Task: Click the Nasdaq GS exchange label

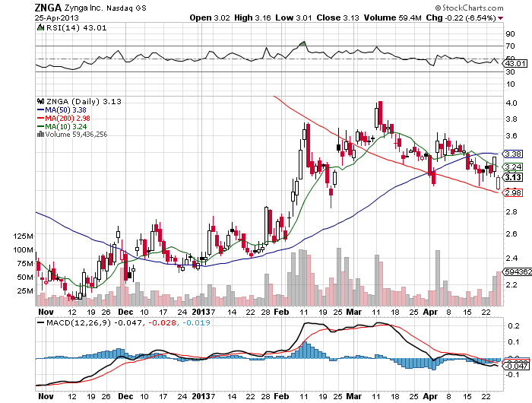Action: tap(126, 8)
